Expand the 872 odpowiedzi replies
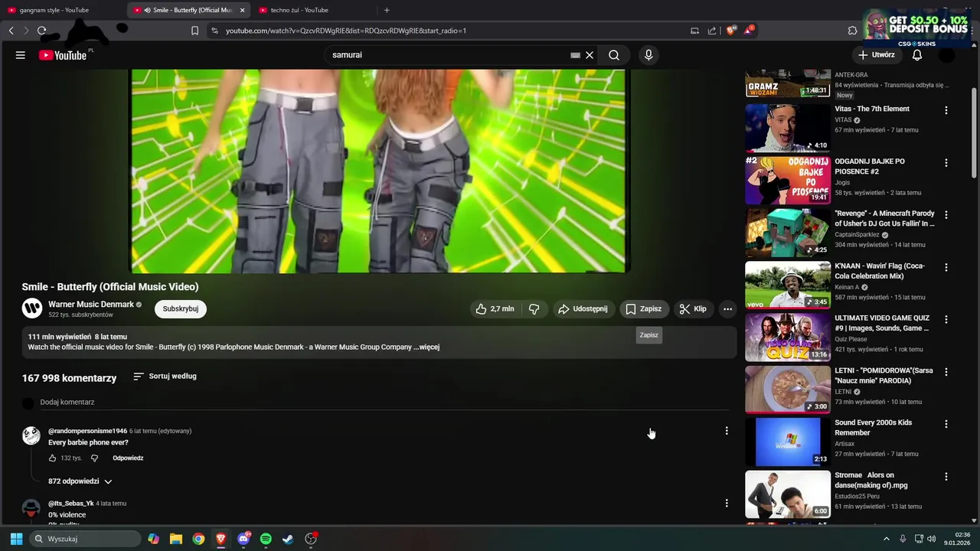This screenshot has height=551, width=980. tap(80, 481)
